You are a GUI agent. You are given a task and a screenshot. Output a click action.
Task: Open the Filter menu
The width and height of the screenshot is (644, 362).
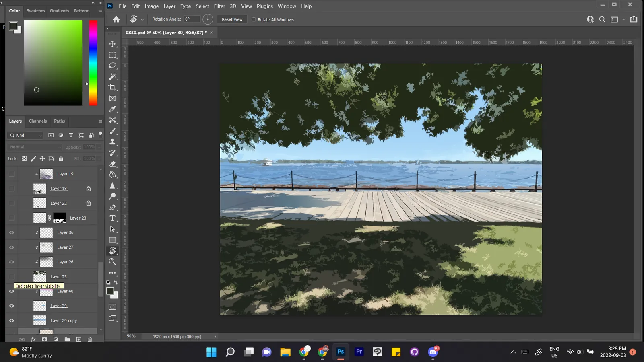(x=219, y=6)
